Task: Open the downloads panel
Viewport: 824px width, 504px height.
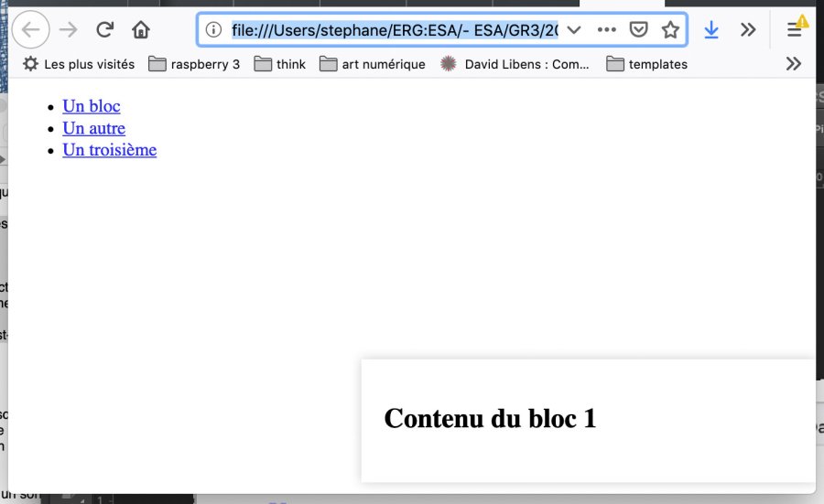Action: (x=711, y=29)
